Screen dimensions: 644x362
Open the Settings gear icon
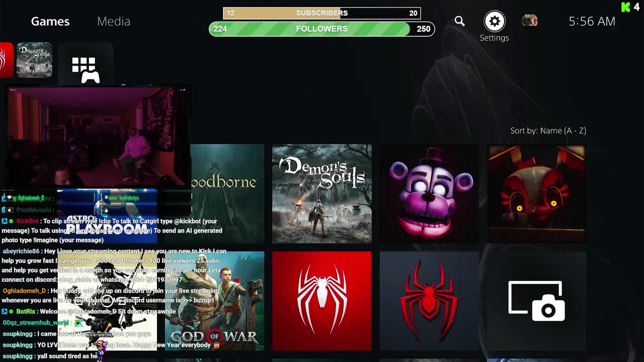coord(495,21)
